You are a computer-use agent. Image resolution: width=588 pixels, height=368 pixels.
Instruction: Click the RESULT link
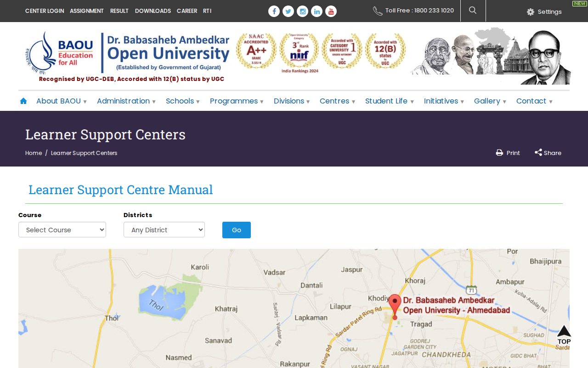(x=119, y=11)
